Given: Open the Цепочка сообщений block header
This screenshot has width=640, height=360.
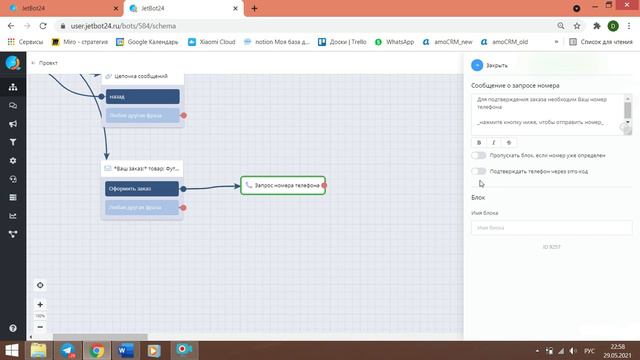Looking at the screenshot, I should click(x=142, y=77).
